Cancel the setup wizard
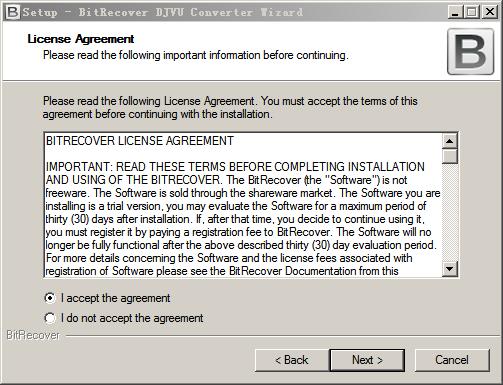This screenshot has width=503, height=385. pos(452,360)
